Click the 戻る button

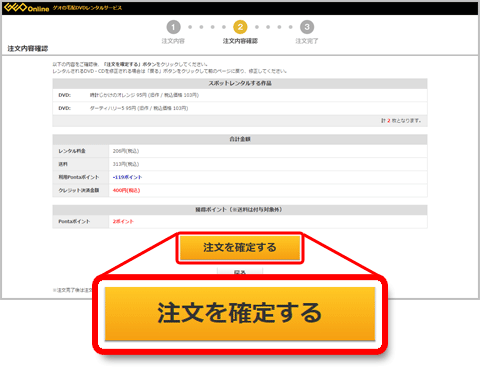(240, 271)
